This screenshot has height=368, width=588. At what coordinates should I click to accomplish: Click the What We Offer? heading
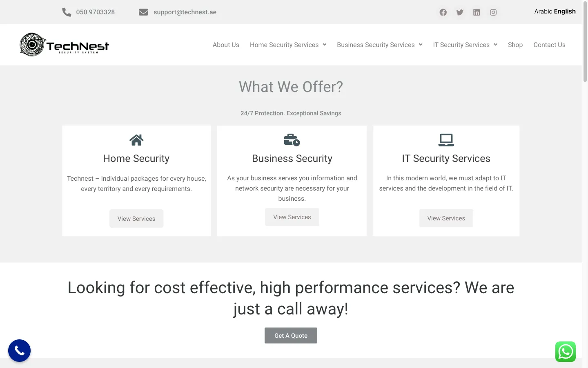[x=291, y=87]
